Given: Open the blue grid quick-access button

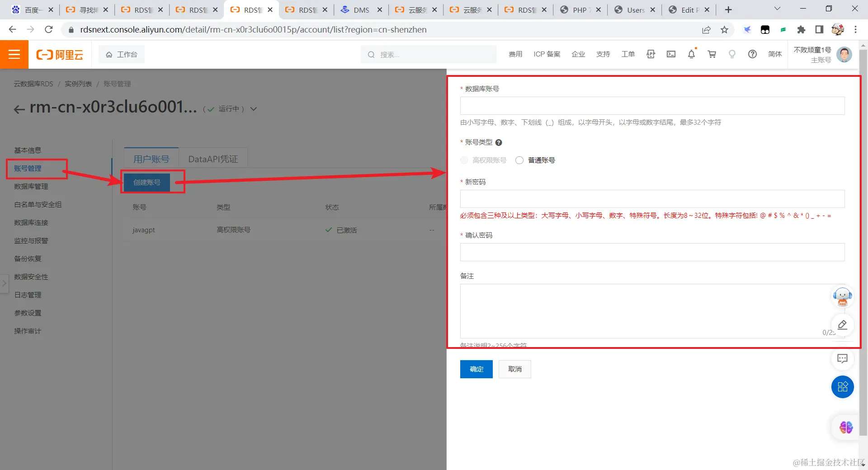Looking at the screenshot, I should coord(843,387).
